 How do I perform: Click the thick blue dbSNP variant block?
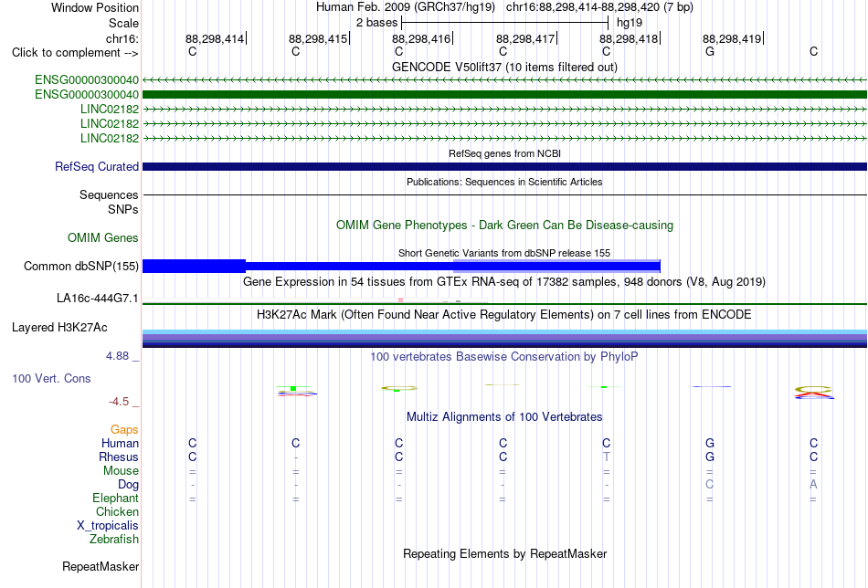pos(194,266)
